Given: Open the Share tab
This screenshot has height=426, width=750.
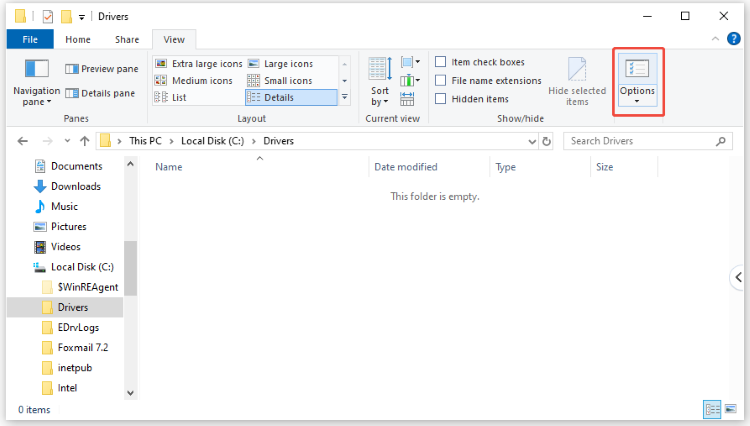Looking at the screenshot, I should pyautogui.click(x=127, y=40).
